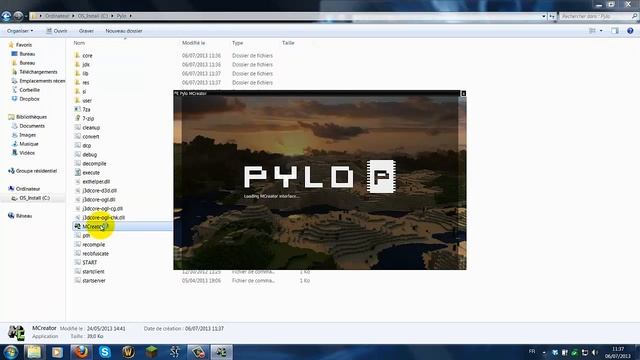Open Explorer help icon
This screenshot has height=360, width=640.
pyautogui.click(x=630, y=31)
